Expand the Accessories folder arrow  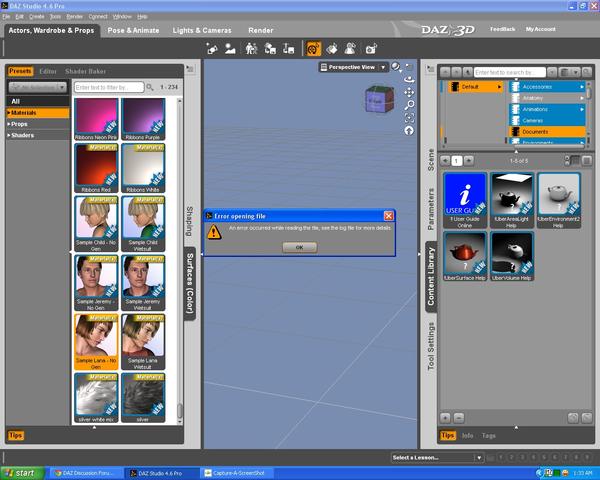[582, 87]
